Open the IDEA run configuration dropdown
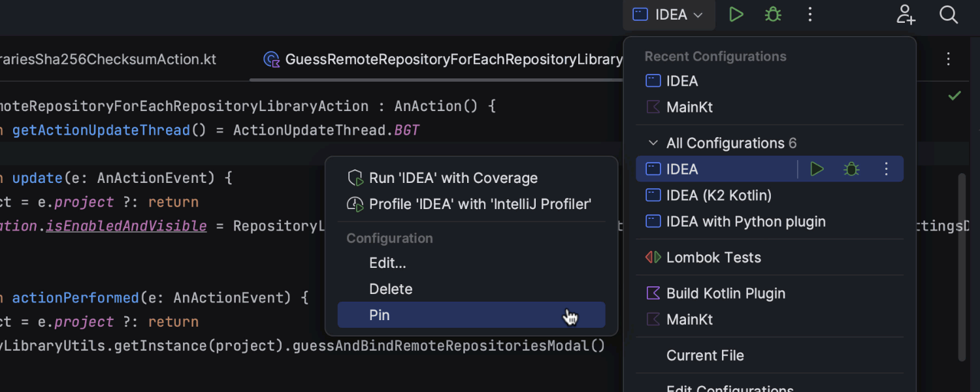980x392 pixels. point(668,14)
